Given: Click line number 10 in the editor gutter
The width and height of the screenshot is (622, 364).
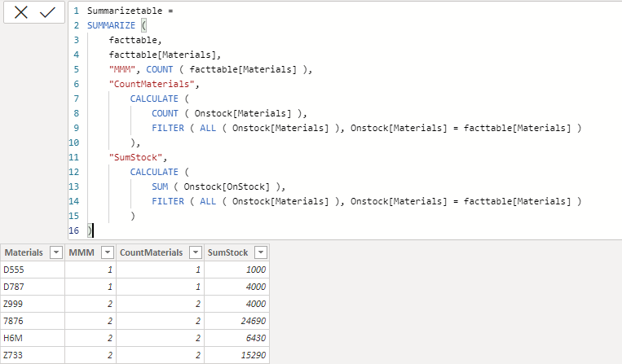Looking at the screenshot, I should click(x=74, y=143).
